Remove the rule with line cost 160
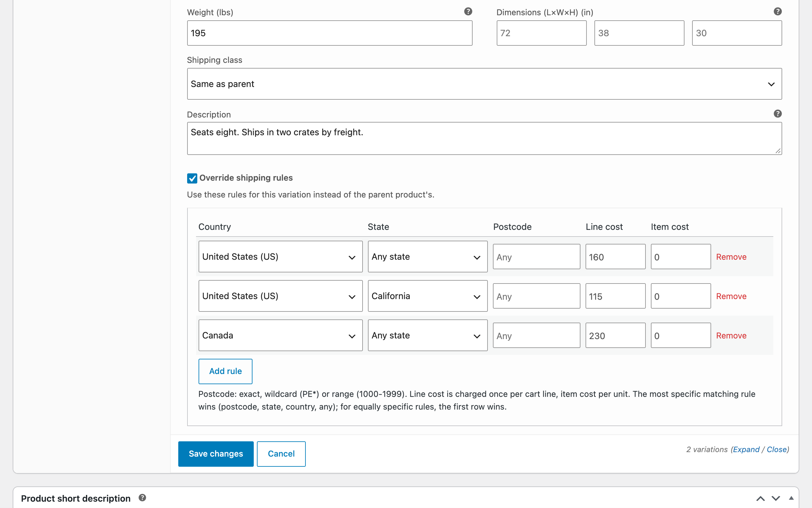The image size is (812, 508). [731, 257]
